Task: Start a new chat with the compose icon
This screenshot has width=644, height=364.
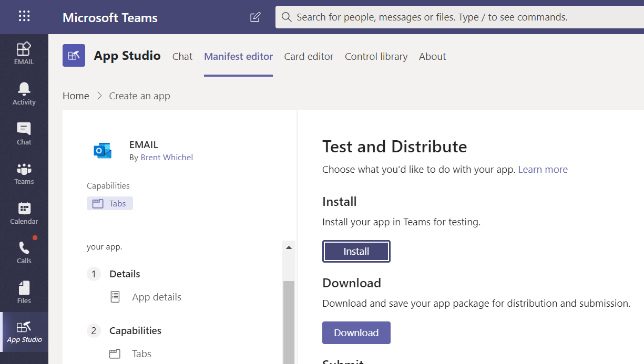Action: [255, 17]
